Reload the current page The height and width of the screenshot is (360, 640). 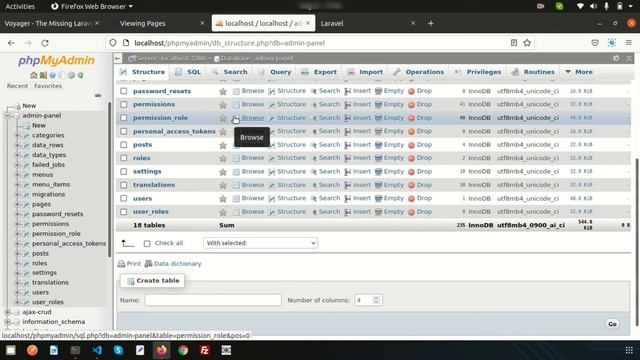[45, 43]
